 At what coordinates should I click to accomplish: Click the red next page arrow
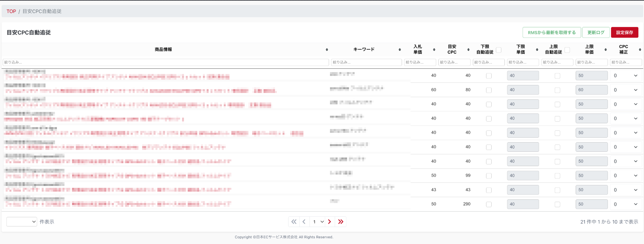click(330, 222)
